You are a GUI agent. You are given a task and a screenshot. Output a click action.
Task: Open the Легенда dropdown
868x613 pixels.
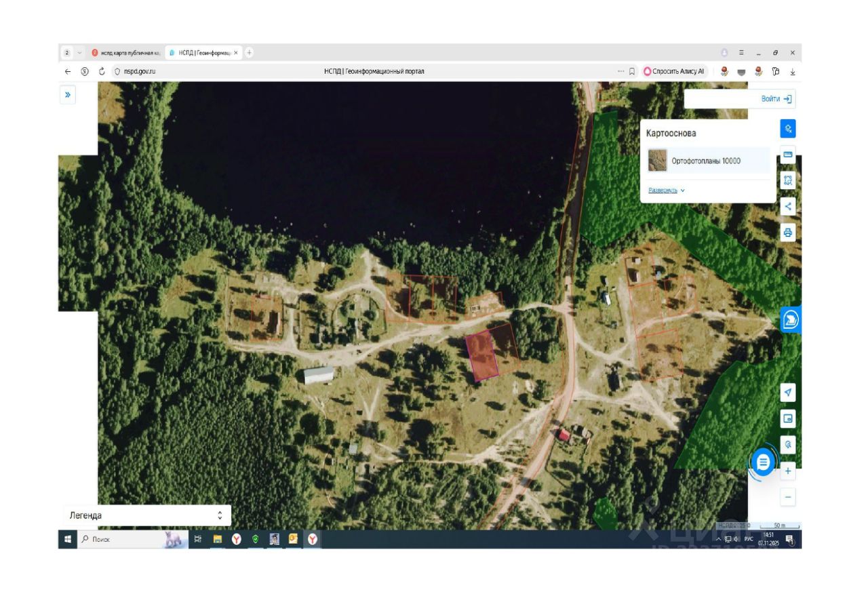pos(147,515)
